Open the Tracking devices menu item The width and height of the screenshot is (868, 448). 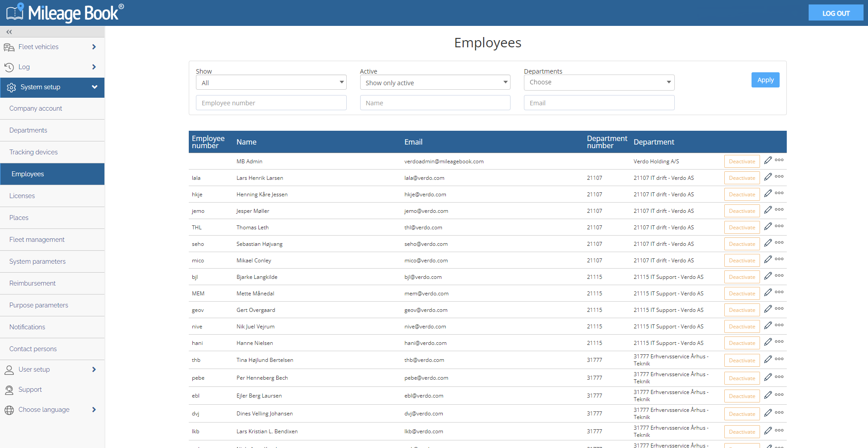[x=52, y=152]
